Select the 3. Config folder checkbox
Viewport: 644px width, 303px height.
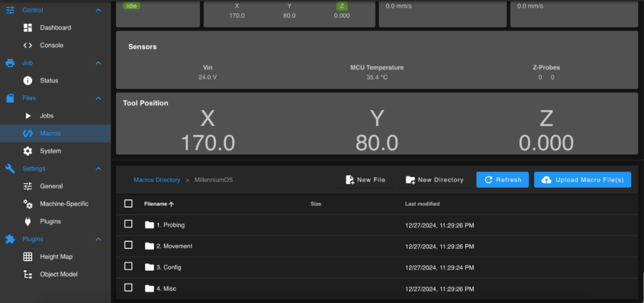[x=128, y=266]
